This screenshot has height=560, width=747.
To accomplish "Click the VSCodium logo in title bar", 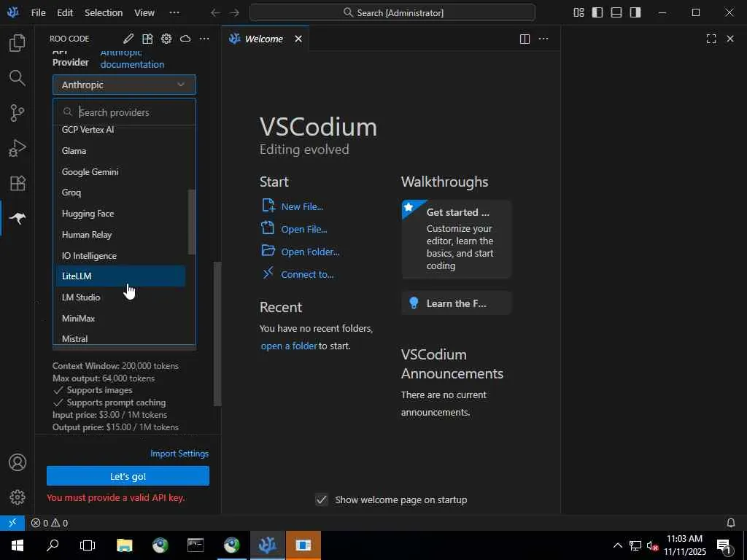I will [x=13, y=12].
